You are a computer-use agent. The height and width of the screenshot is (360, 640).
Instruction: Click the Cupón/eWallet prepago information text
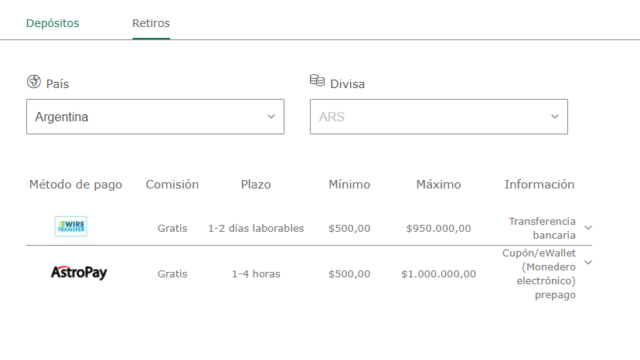point(539,274)
